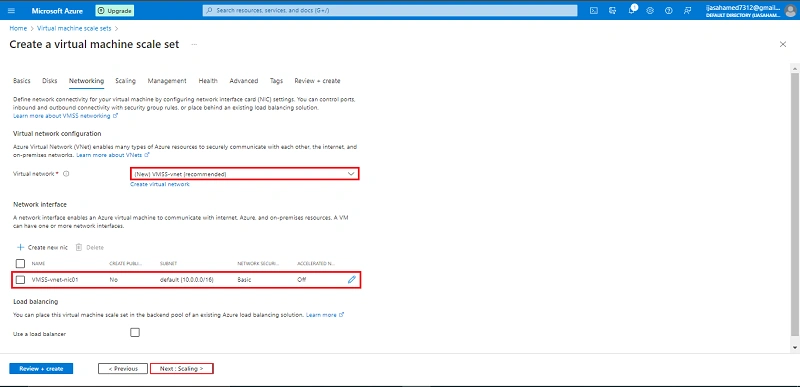This screenshot has height=387, width=800.
Task: Go to Virtual machine scale sets breadcrumb
Action: pos(74,29)
